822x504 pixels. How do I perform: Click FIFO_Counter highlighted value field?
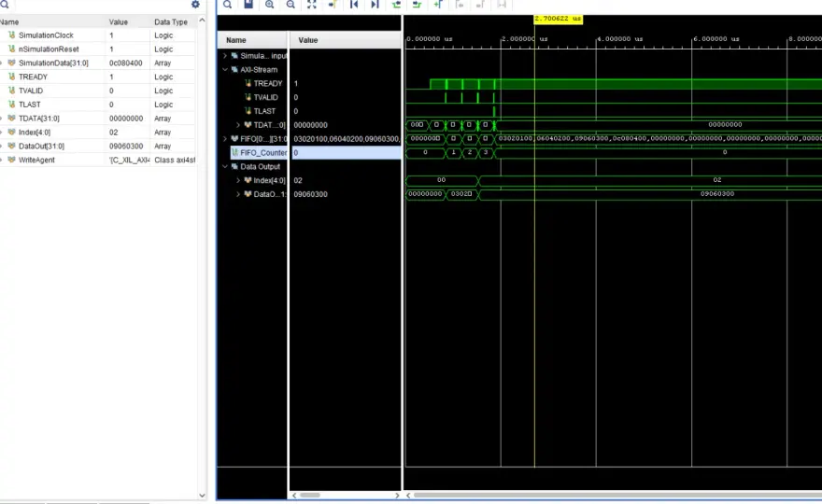pos(347,152)
